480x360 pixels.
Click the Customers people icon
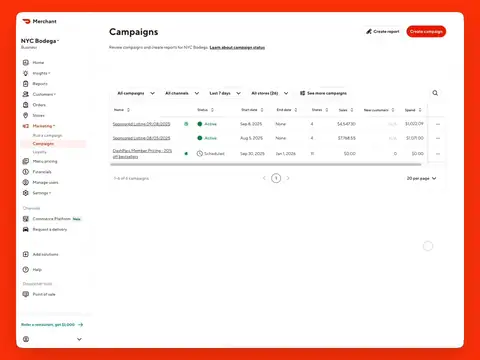coord(26,94)
